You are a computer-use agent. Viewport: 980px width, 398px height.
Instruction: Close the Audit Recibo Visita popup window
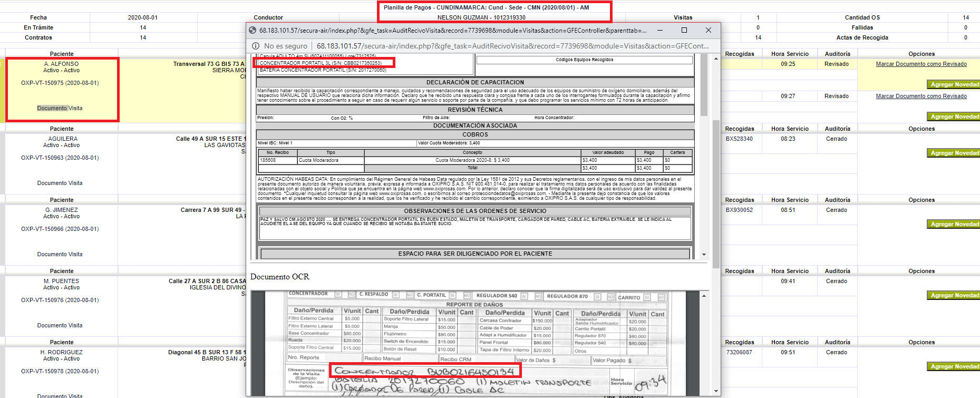click(709, 30)
